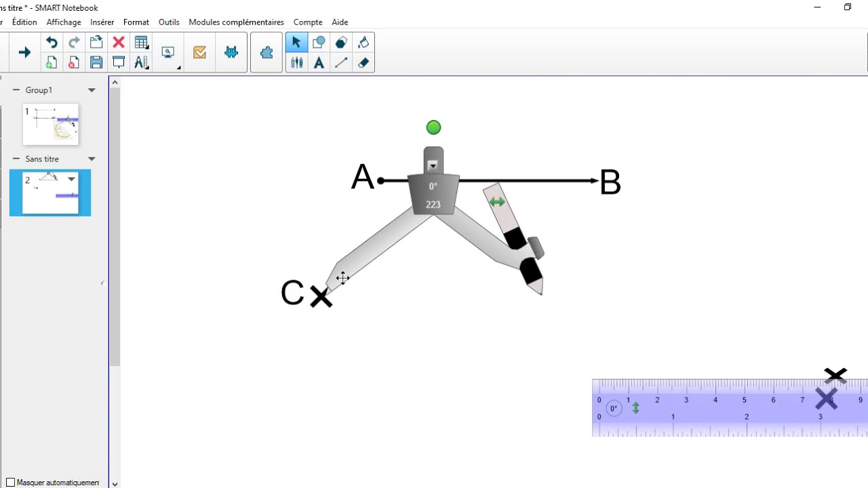Open the screen shade tool
868x488 pixels.
pos(119,62)
